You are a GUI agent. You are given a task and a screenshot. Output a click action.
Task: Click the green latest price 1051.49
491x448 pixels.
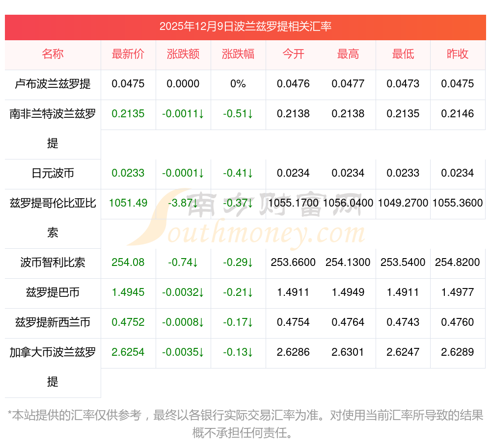click(x=128, y=203)
